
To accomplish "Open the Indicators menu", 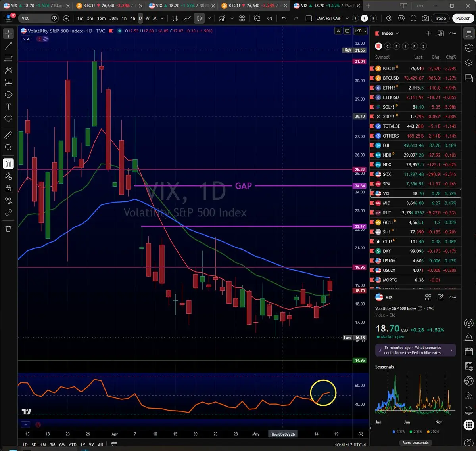I will [223, 18].
